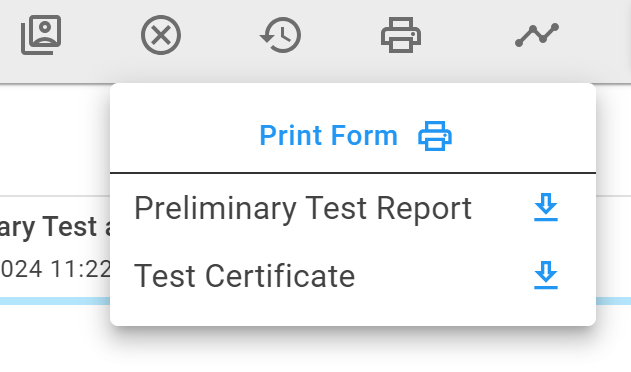Open the portrait photo gallery icon
This screenshot has height=372, width=631.
tap(41, 35)
